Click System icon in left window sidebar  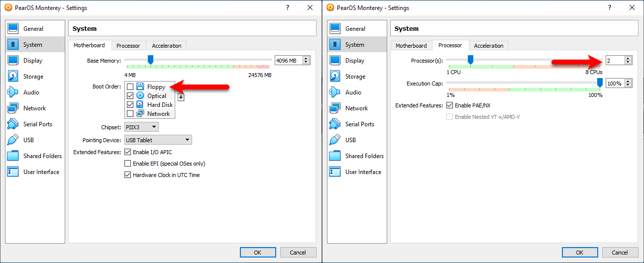pyautogui.click(x=13, y=44)
